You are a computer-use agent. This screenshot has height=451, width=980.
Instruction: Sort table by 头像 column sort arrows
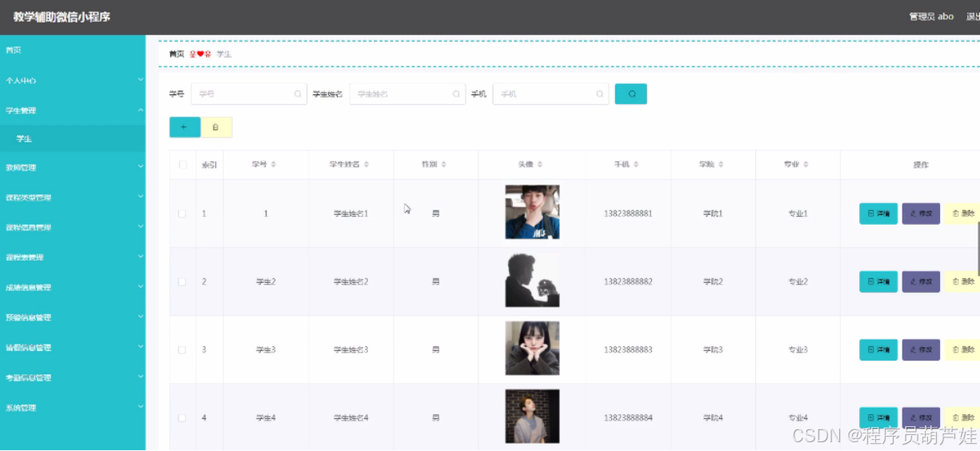point(539,165)
